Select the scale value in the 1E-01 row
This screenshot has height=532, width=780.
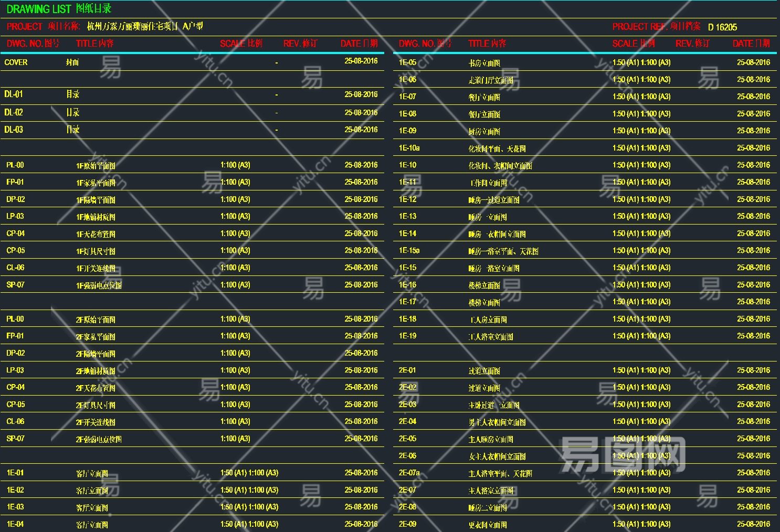click(249, 473)
